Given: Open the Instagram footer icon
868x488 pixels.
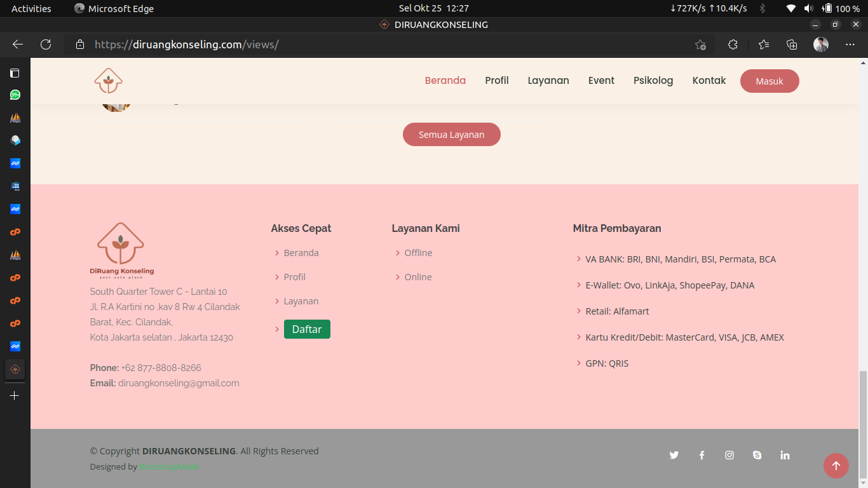Looking at the screenshot, I should (x=729, y=455).
